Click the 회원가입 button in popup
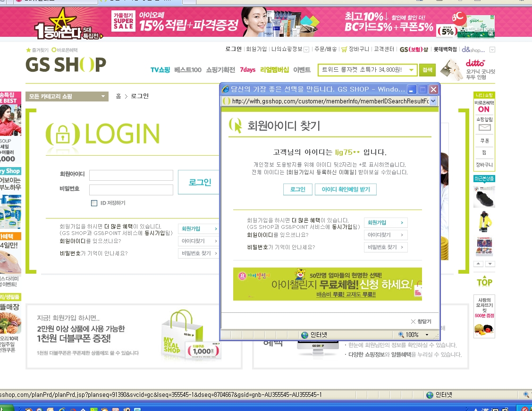 [x=385, y=222]
